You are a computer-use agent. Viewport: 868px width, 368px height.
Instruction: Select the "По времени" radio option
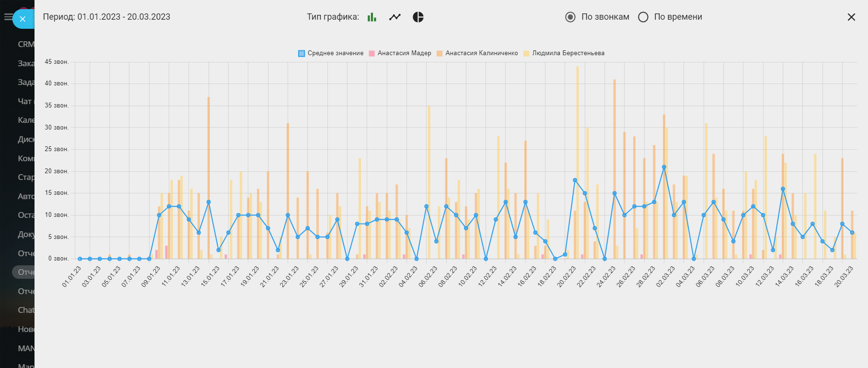(643, 17)
